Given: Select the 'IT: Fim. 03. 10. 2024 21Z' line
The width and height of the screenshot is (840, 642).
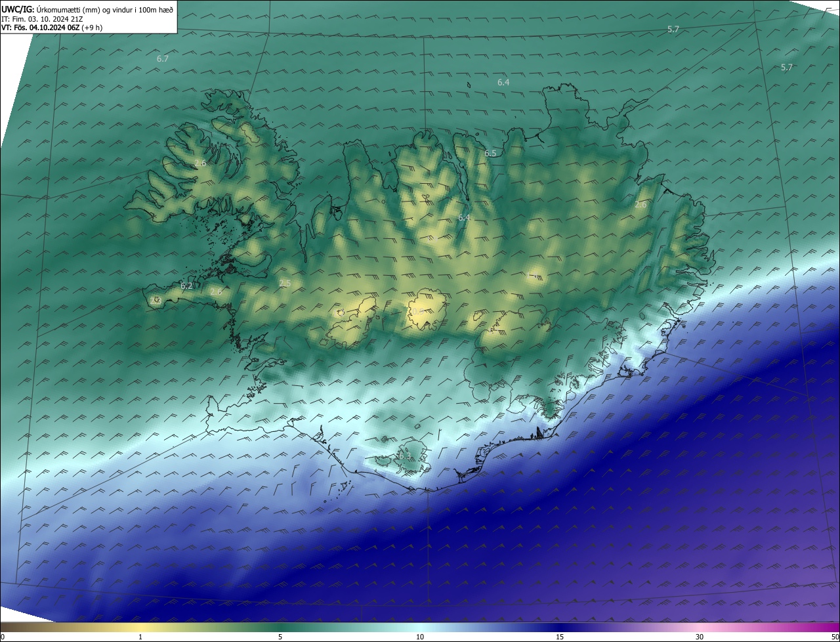Looking at the screenshot, I should pyautogui.click(x=42, y=19).
